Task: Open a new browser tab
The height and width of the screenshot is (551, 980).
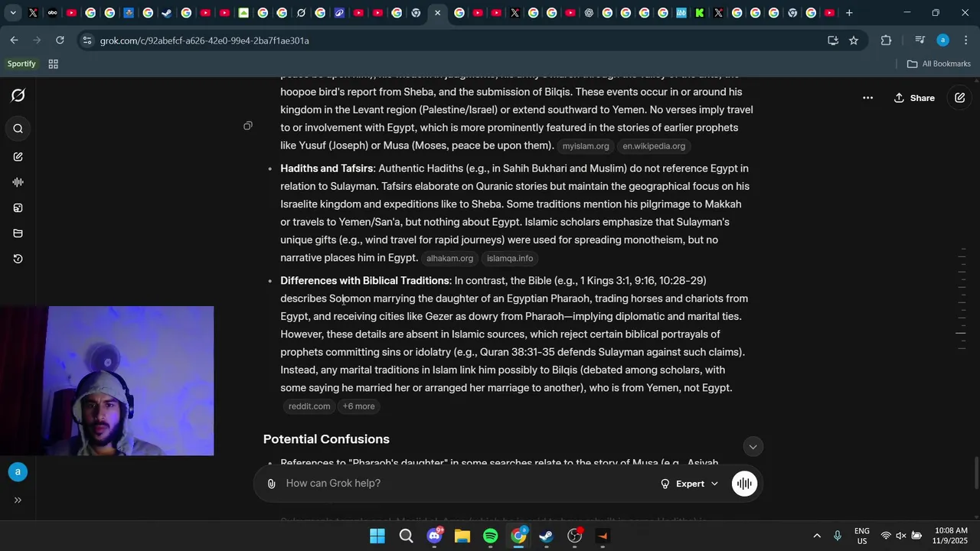Action: (x=849, y=13)
